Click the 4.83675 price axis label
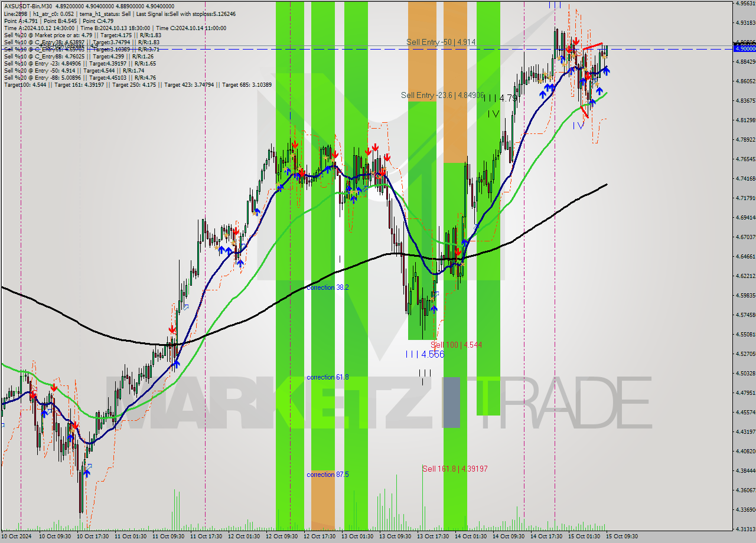 pyautogui.click(x=745, y=100)
